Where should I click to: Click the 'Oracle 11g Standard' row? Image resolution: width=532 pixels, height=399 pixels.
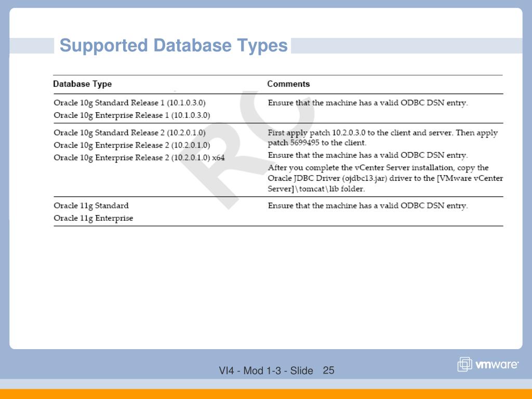[x=91, y=206]
